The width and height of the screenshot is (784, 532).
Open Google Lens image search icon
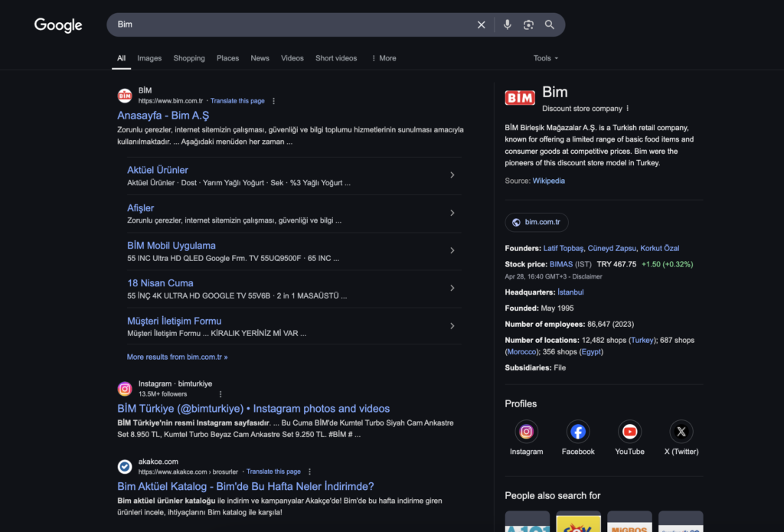(x=528, y=24)
